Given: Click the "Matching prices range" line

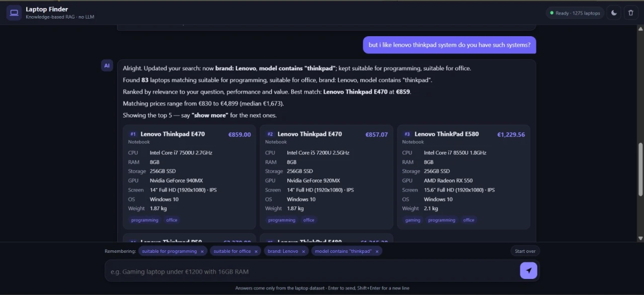Looking at the screenshot, I should [x=203, y=104].
